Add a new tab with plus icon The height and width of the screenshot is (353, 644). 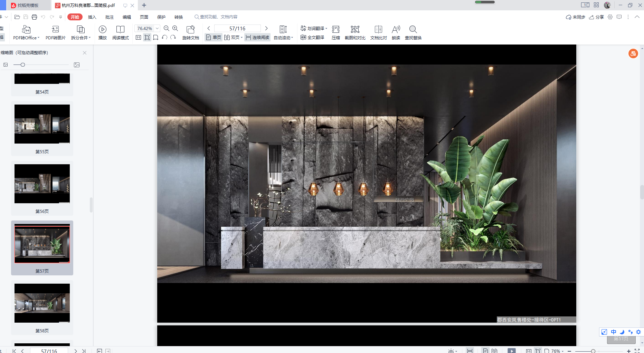point(144,5)
